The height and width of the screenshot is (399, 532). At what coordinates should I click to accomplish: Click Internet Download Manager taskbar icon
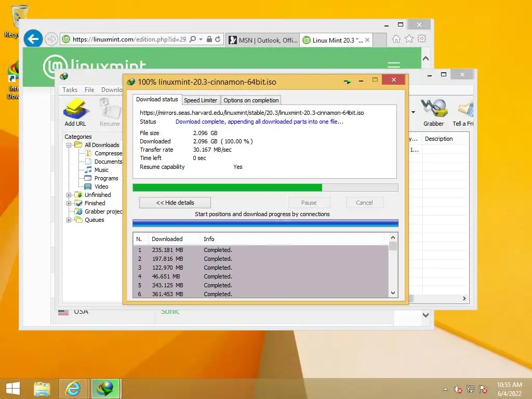coord(105,389)
